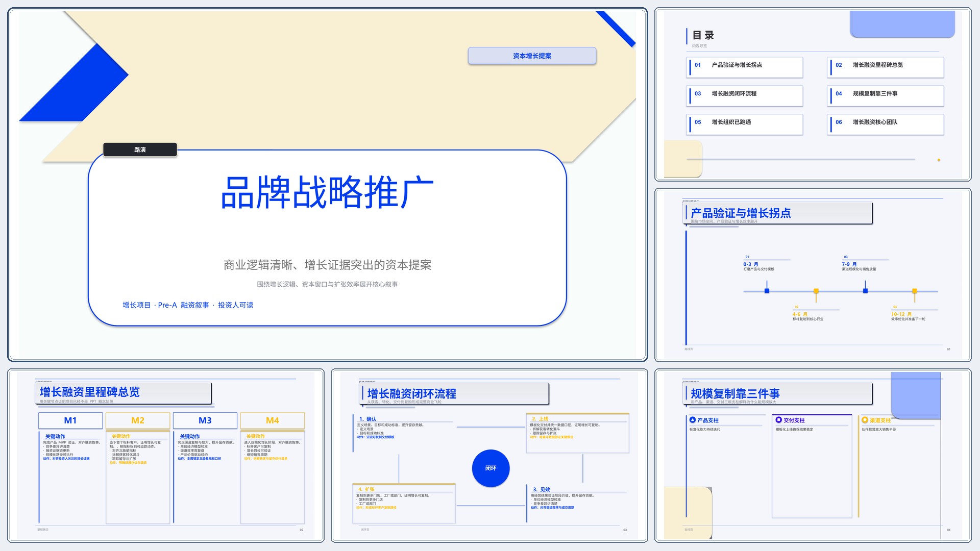Click the yellow circle icon beside 渠道支柱

tap(865, 420)
